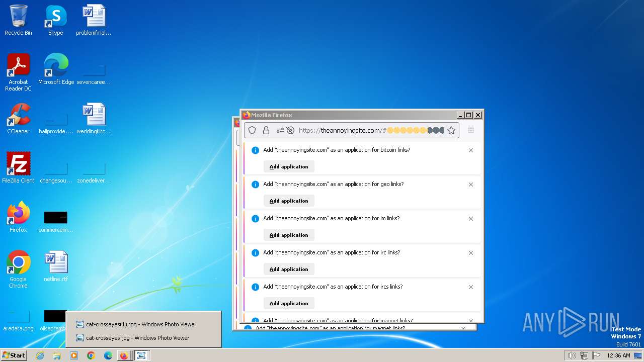644x362 pixels.
Task: Select cat-crosseyes.jpg Photo Viewer window entry
Action: [x=143, y=338]
